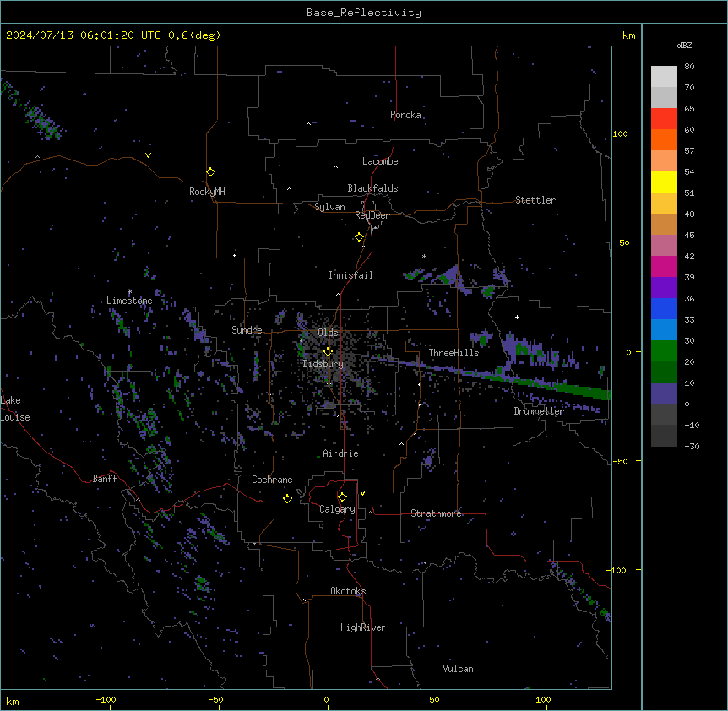The width and height of the screenshot is (728, 711).
Task: Click the Limestone label
Action: (129, 301)
